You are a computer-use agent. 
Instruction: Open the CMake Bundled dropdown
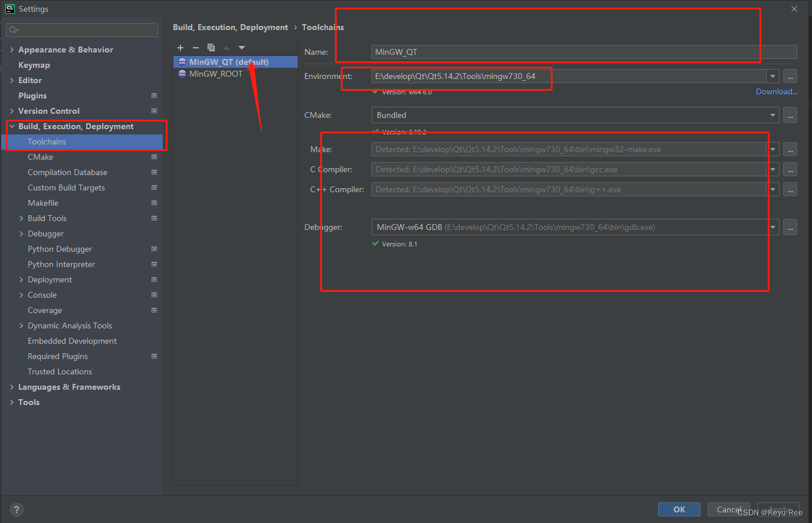772,115
